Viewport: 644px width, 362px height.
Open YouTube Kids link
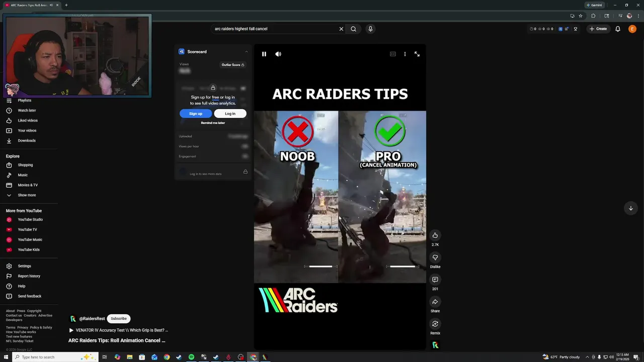click(29, 250)
